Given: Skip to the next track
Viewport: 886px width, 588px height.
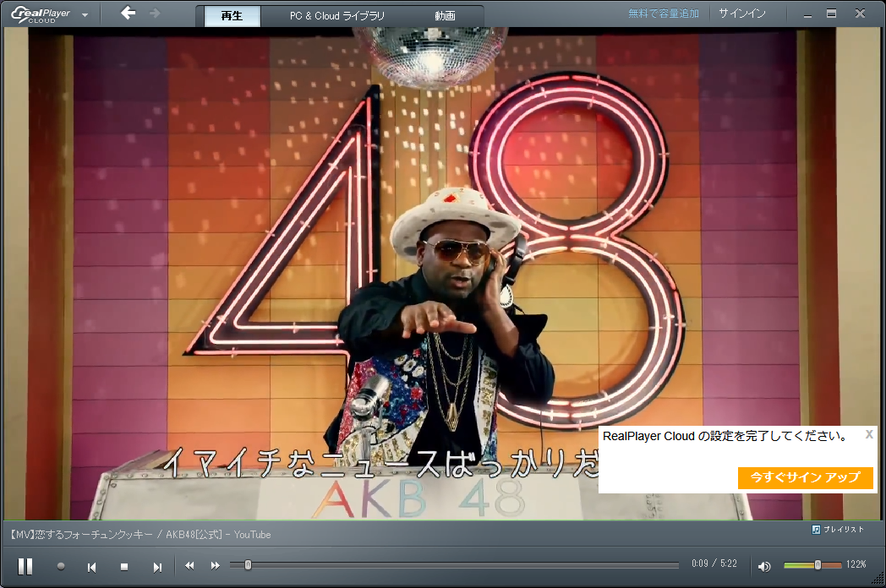Looking at the screenshot, I should [x=157, y=567].
